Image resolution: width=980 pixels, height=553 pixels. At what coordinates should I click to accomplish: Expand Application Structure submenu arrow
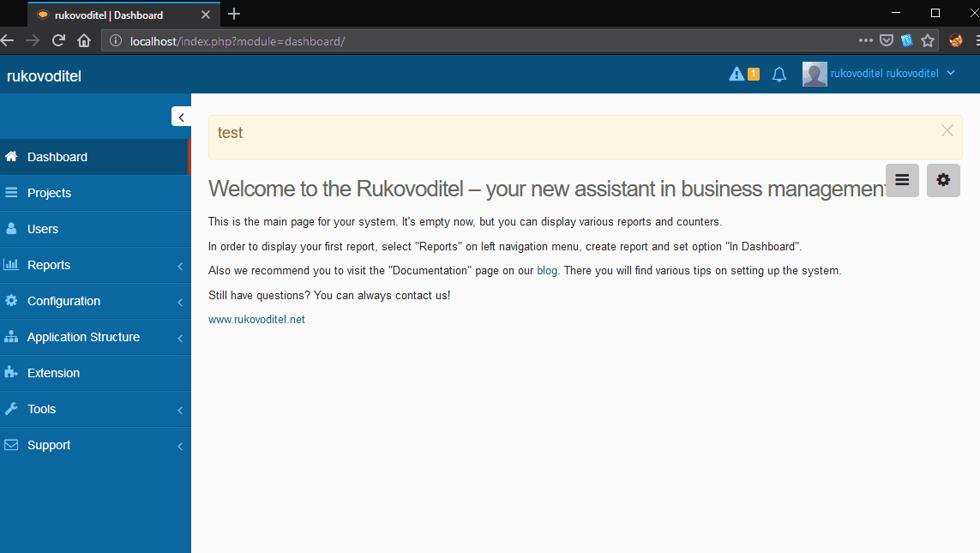coord(180,338)
